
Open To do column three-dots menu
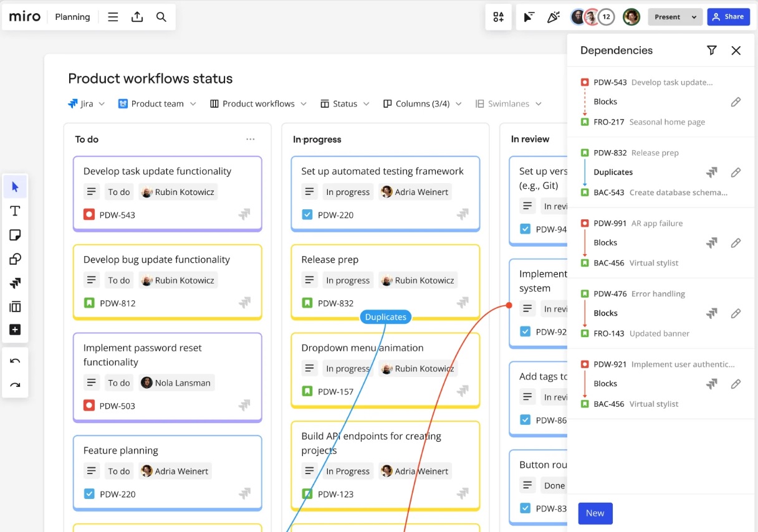click(251, 140)
